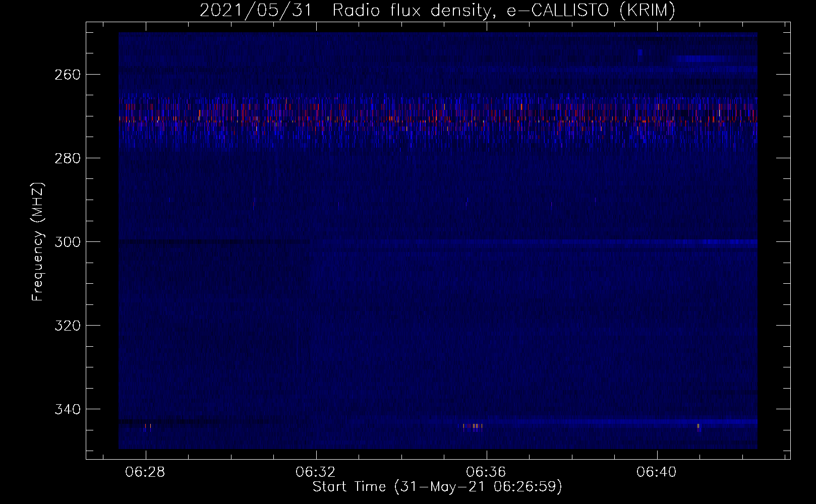816x504 pixels.
Task: Click the small burst near 06:28 at 344 MHz
Action: (148, 427)
